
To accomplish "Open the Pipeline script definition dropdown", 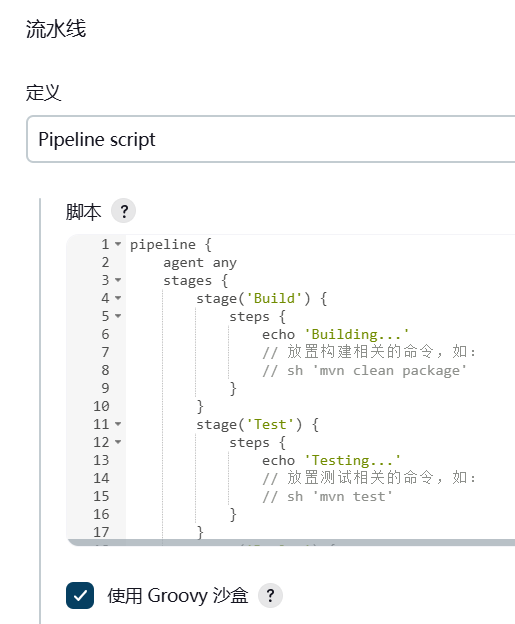I will pyautogui.click(x=271, y=139).
